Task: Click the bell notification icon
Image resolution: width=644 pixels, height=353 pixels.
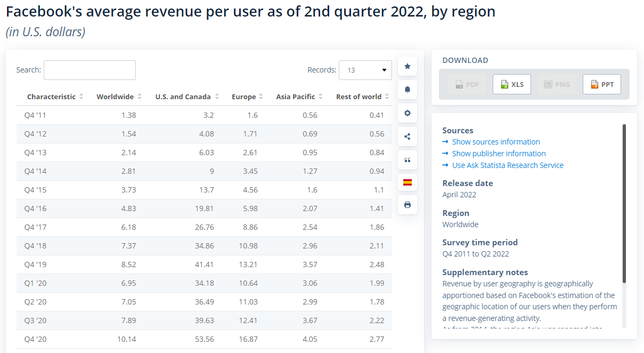Action: tap(407, 90)
